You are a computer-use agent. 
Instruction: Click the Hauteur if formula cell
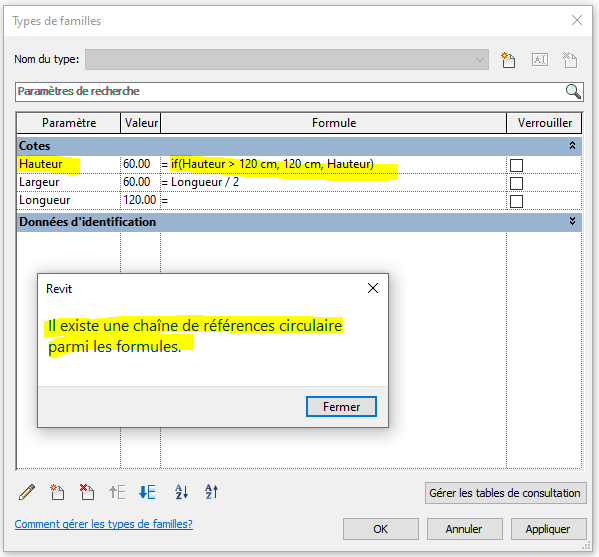pyautogui.click(x=333, y=164)
